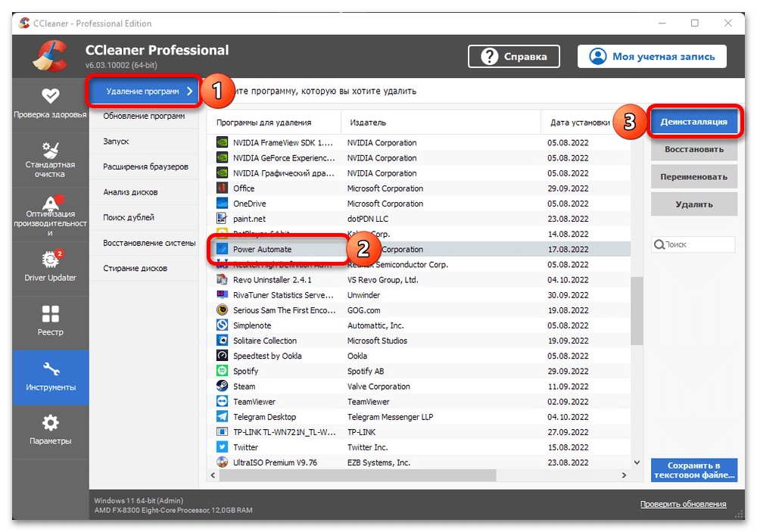Sort by Дата установки column header
This screenshot has height=532, width=757.
[x=581, y=123]
